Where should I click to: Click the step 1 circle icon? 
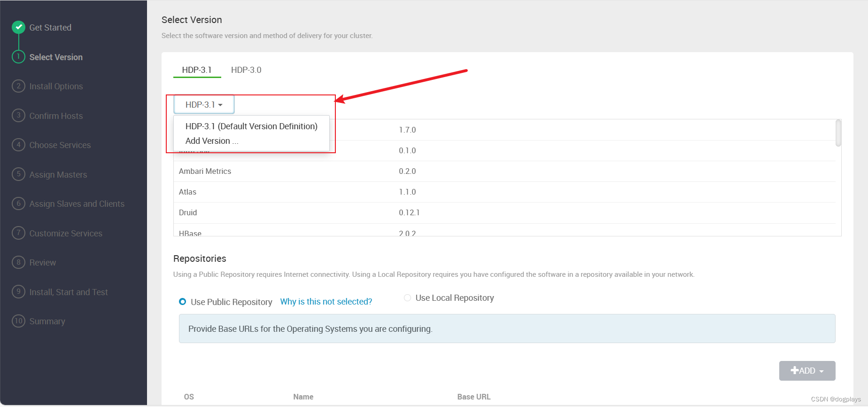point(18,57)
